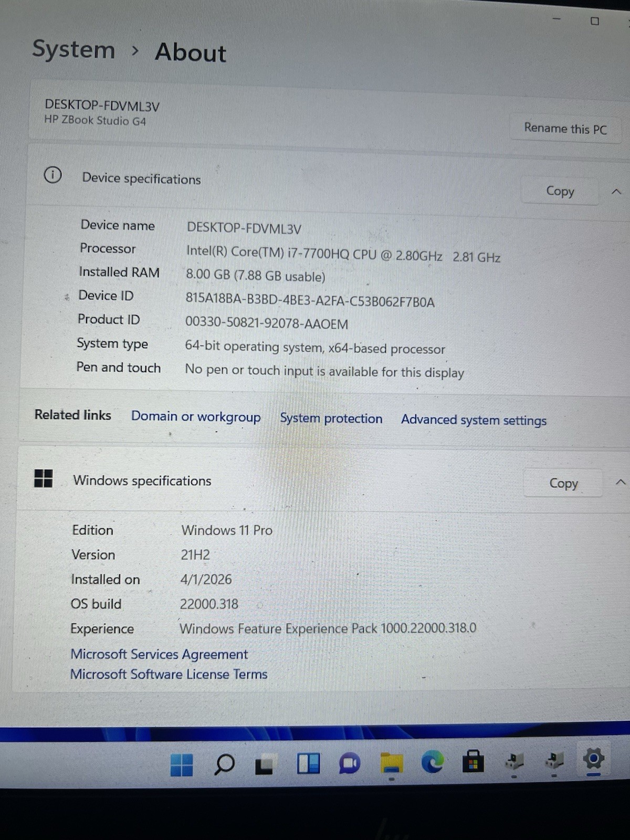This screenshot has width=630, height=840.
Task: Minimize the Settings window
Action: [x=556, y=19]
